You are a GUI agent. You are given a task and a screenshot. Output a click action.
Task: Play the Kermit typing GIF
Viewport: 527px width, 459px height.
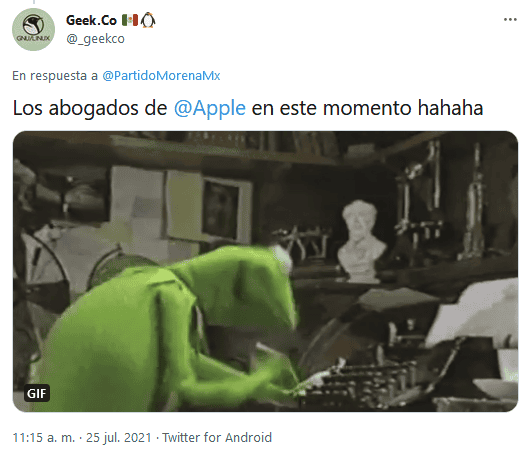coord(265,271)
